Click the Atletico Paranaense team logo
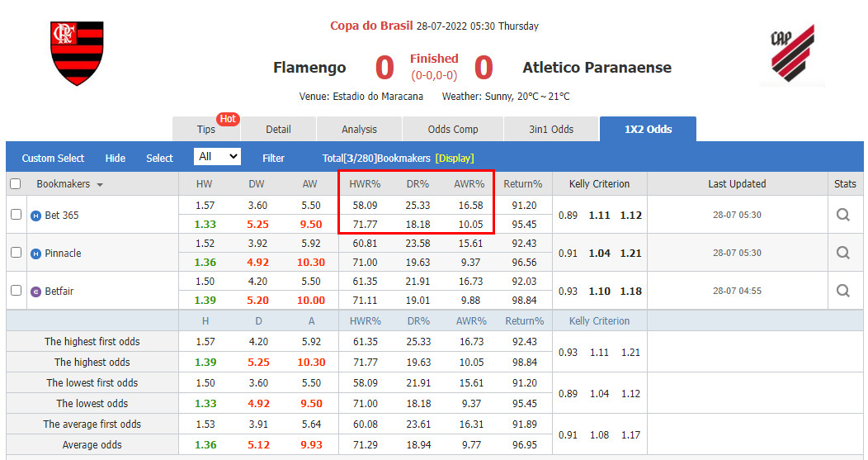 pyautogui.click(x=792, y=55)
